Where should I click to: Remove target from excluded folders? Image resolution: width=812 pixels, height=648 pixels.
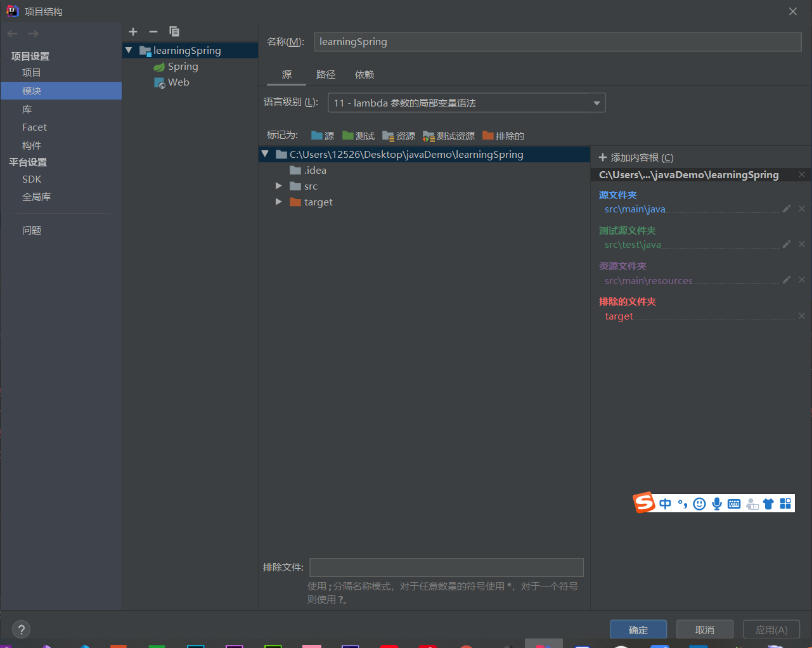[802, 316]
